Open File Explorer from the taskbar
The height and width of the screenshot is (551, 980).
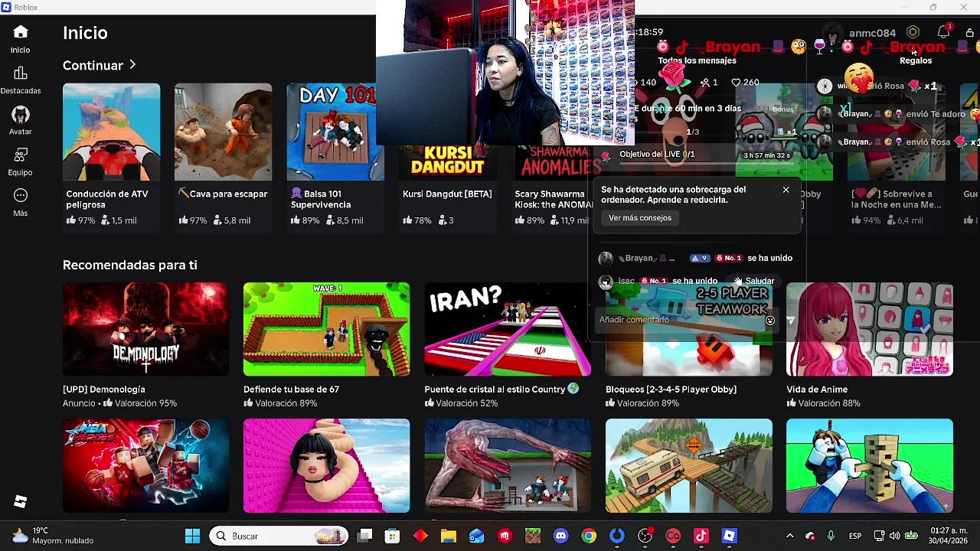pyautogui.click(x=448, y=536)
